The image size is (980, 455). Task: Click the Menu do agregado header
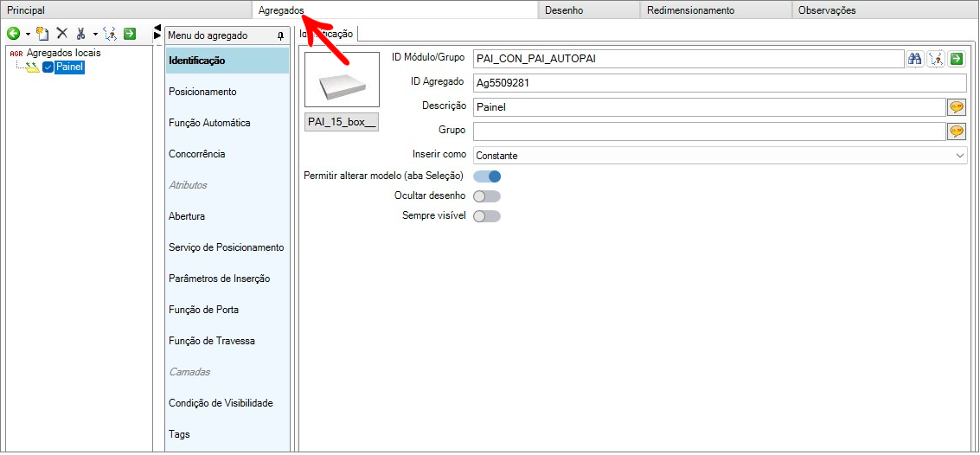pos(227,36)
